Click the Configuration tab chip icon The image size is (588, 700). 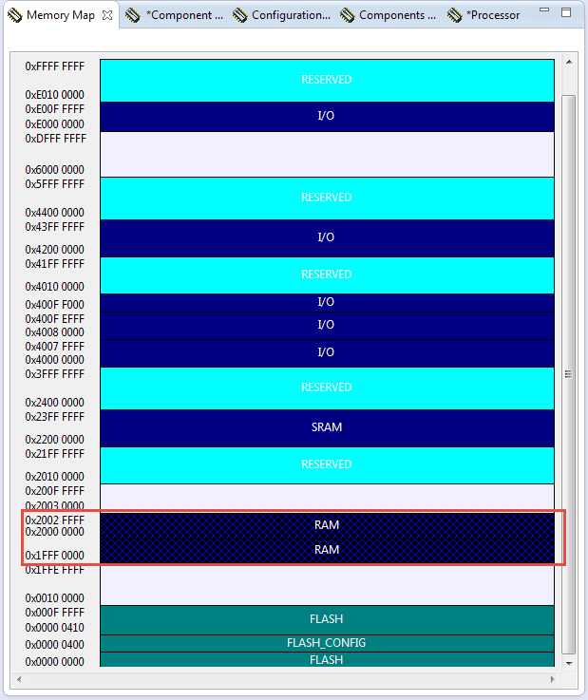tap(241, 15)
